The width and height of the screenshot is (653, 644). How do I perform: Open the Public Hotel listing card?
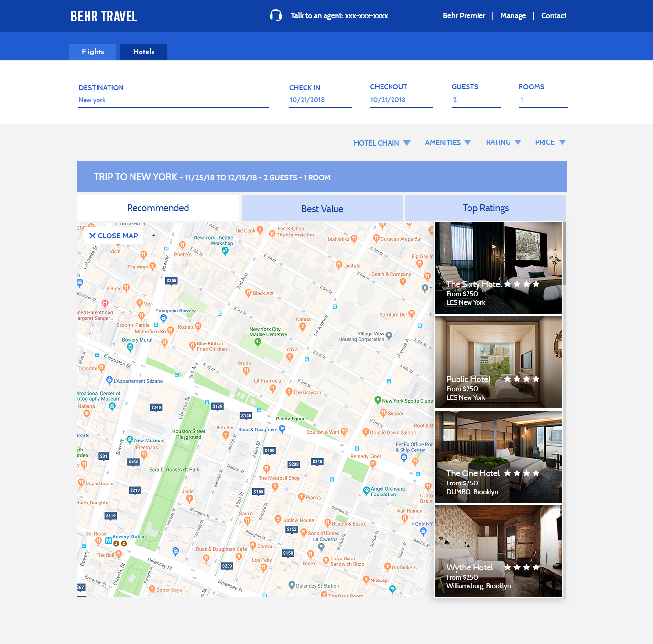point(498,362)
